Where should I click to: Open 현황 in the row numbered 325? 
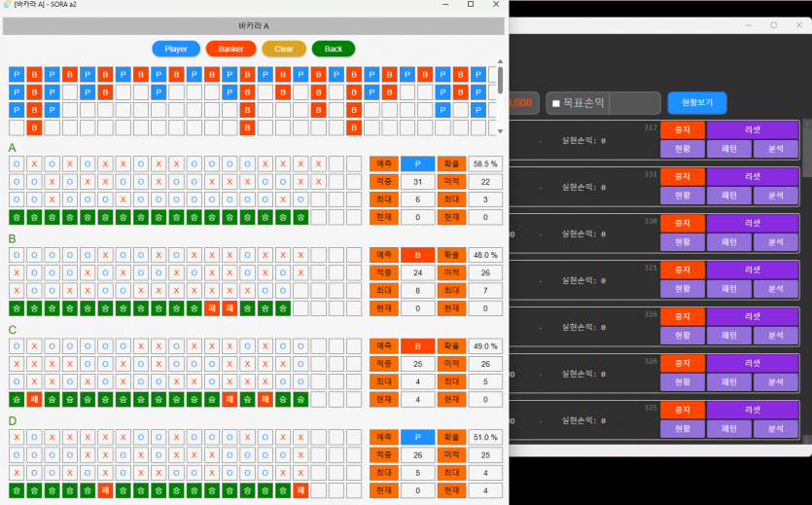[682, 428]
